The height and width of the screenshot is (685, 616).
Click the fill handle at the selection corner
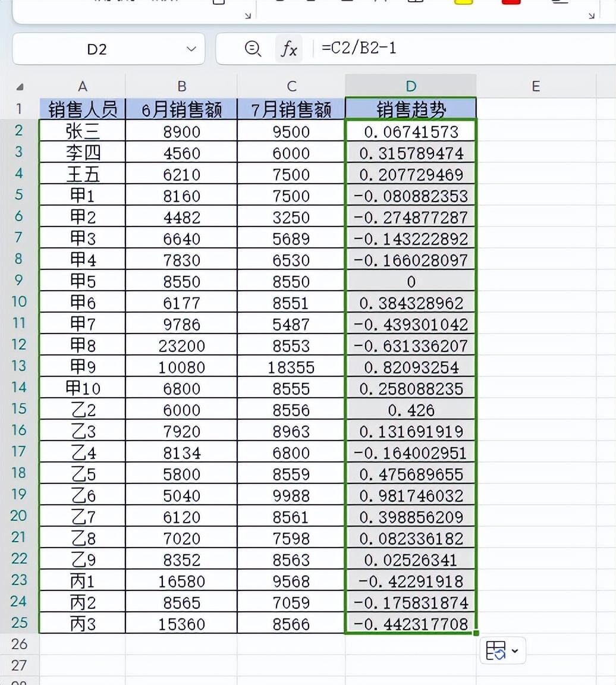coord(476,633)
